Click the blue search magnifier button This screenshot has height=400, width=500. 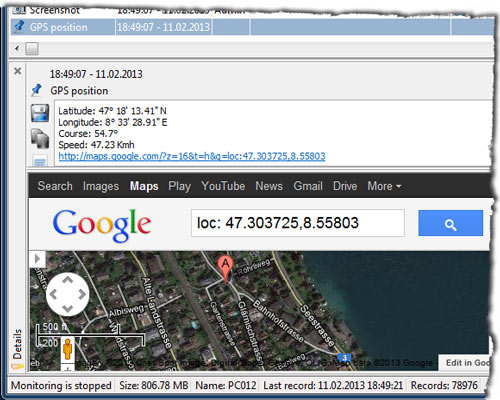click(x=450, y=223)
